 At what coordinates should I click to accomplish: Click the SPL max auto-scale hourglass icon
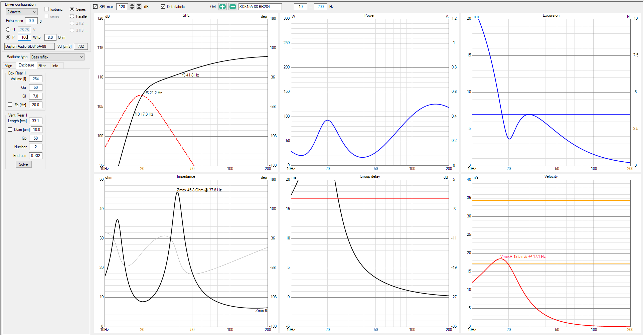[x=139, y=7]
